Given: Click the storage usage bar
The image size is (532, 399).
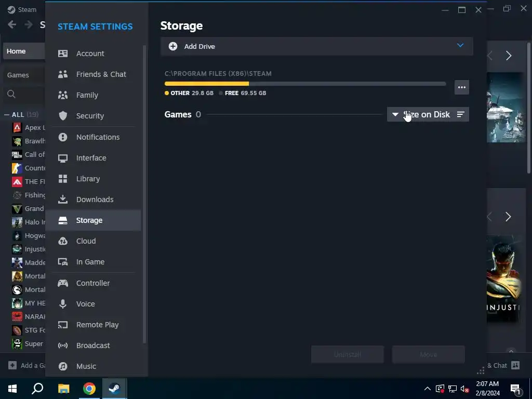Looking at the screenshot, I should [x=305, y=84].
